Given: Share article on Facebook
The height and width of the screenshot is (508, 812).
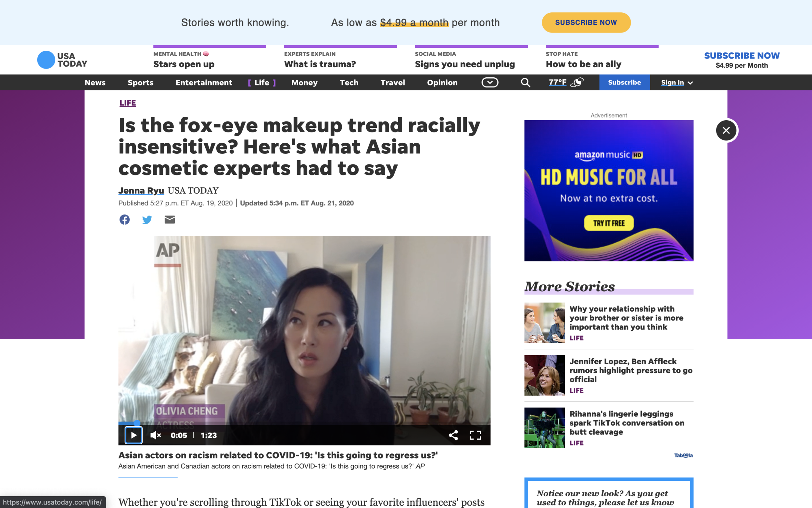Looking at the screenshot, I should 124,220.
